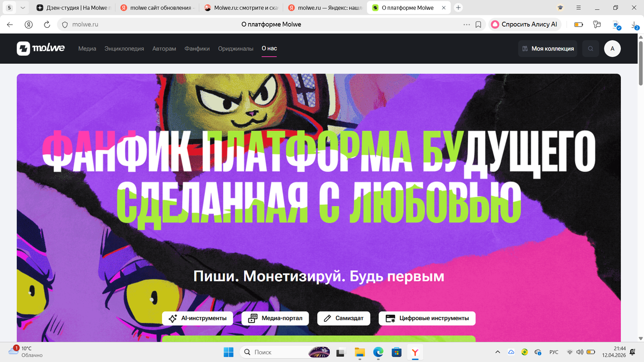This screenshot has width=644, height=362.
Task: Switch to 'molwe сайт обновления' tab
Action: [x=157, y=8]
